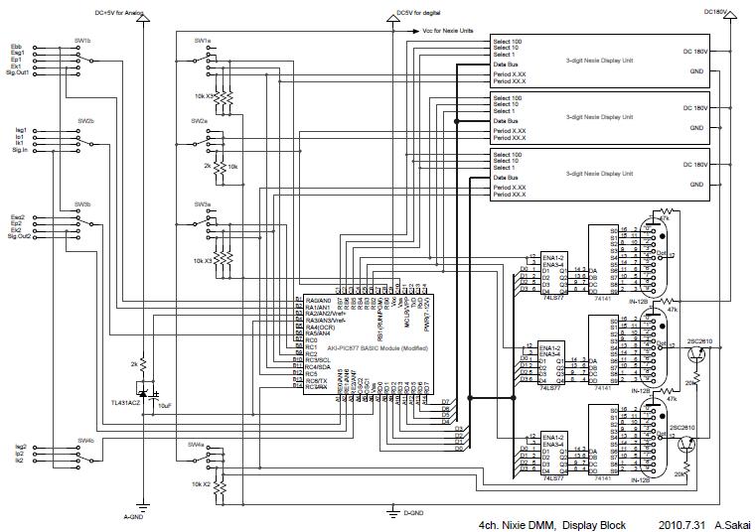Screen dimensions: 756x532
Task: Click the '10uF' capacitor label
Action: pos(164,406)
